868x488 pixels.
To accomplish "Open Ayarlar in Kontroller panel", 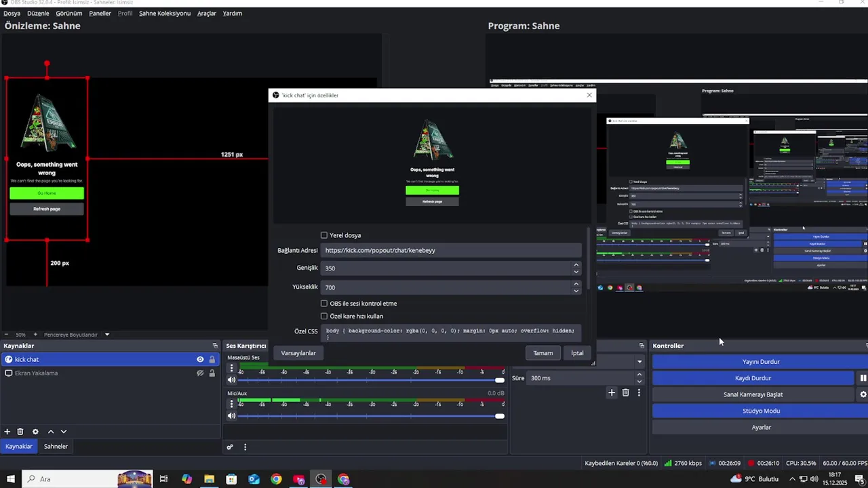I will [761, 428].
